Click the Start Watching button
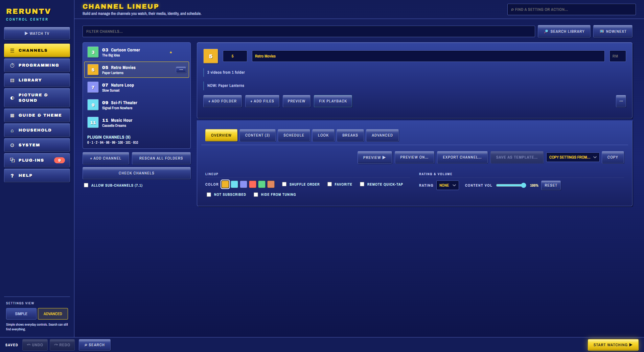The height and width of the screenshot is (352, 644). click(x=613, y=345)
